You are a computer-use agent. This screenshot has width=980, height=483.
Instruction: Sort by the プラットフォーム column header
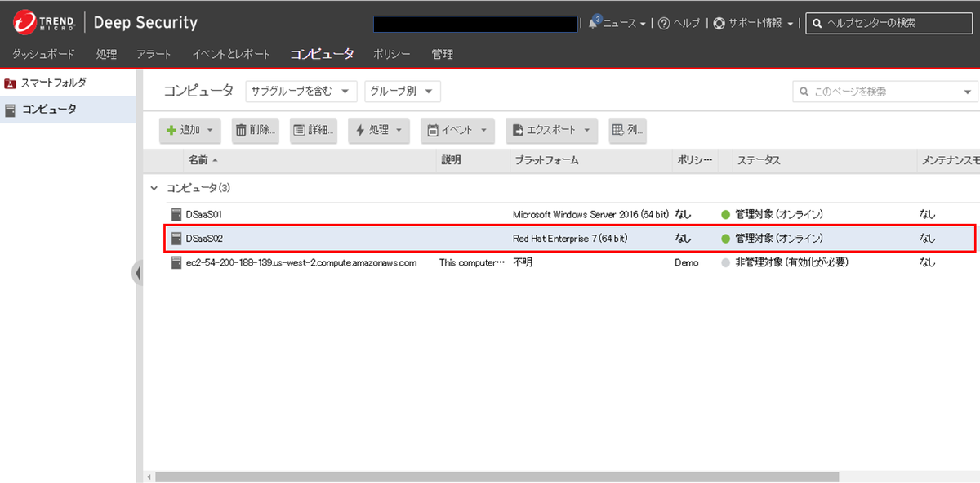[546, 160]
